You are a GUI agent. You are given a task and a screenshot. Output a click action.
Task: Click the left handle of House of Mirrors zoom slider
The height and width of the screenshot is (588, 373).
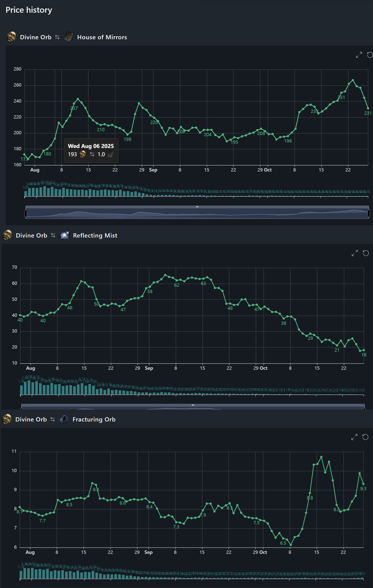click(x=26, y=213)
